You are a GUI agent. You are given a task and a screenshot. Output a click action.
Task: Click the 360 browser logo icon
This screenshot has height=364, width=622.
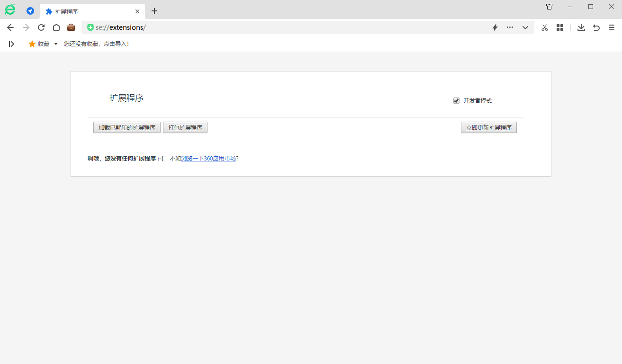(x=10, y=10)
